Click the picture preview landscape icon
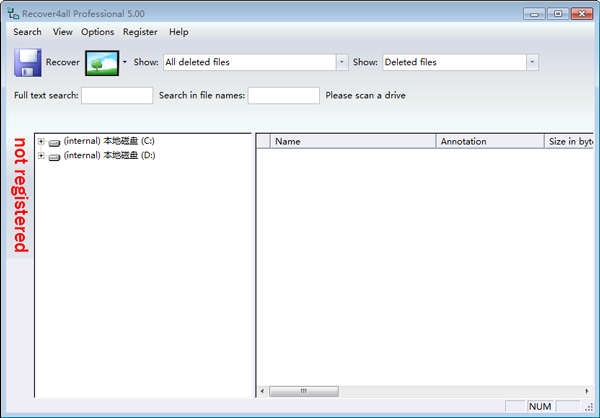 (x=102, y=63)
